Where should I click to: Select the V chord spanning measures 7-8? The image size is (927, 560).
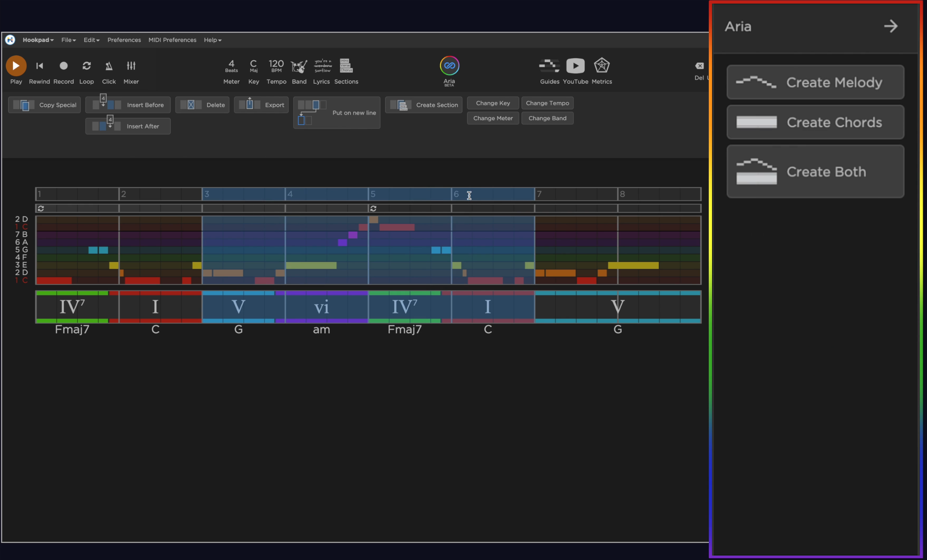618,307
